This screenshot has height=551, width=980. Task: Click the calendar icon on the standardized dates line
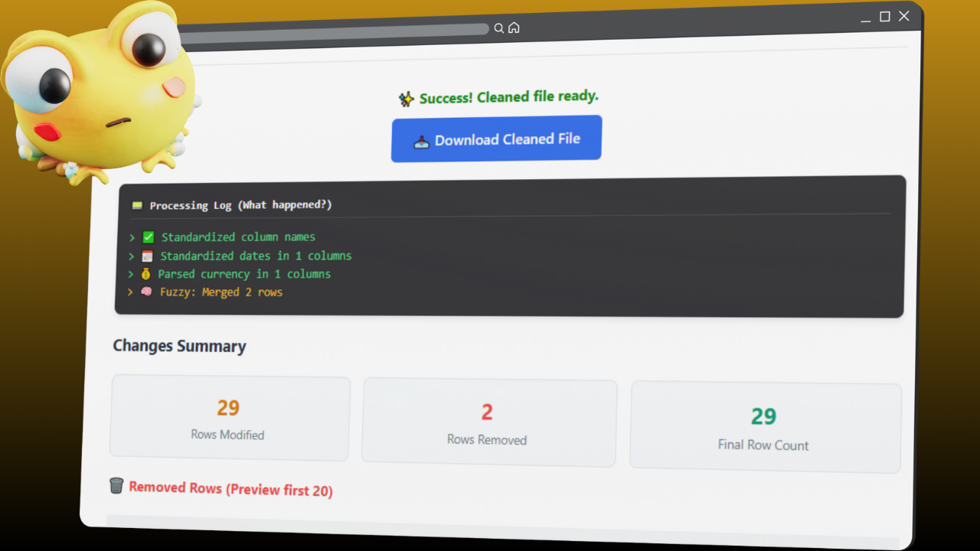point(147,256)
